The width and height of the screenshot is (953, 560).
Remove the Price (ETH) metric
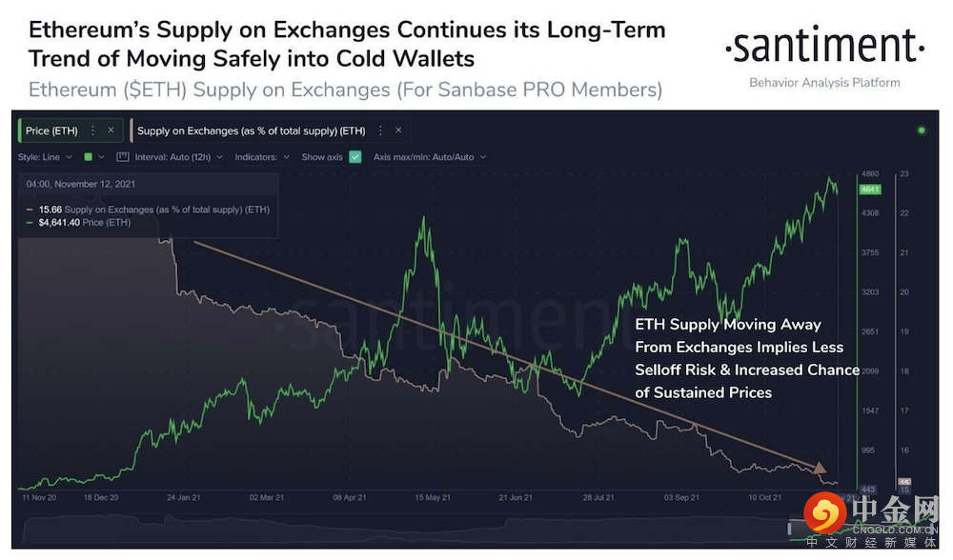[x=111, y=130]
